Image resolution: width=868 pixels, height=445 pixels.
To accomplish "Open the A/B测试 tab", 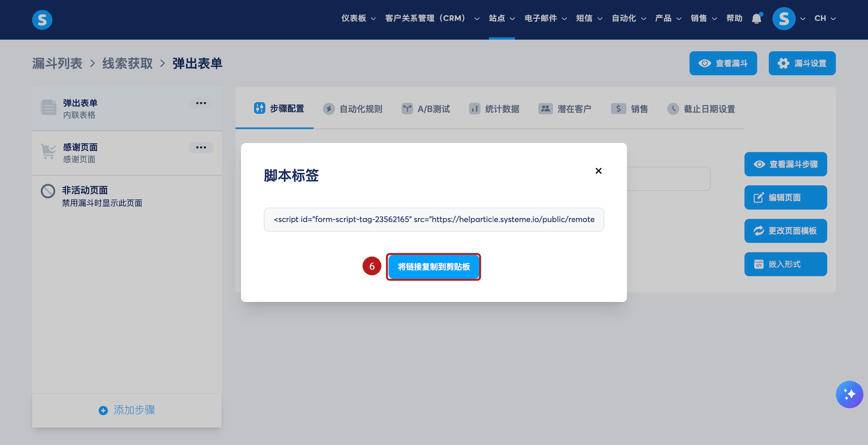I will pos(426,109).
